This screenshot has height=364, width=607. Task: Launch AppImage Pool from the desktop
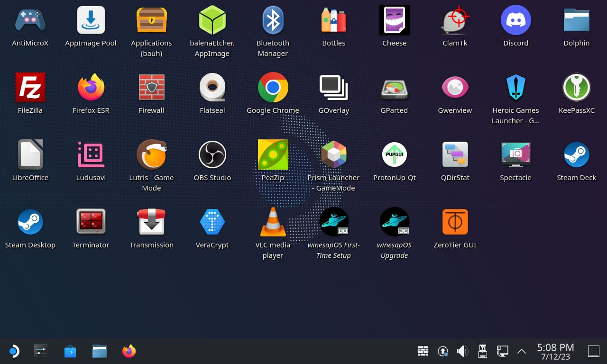tap(91, 20)
